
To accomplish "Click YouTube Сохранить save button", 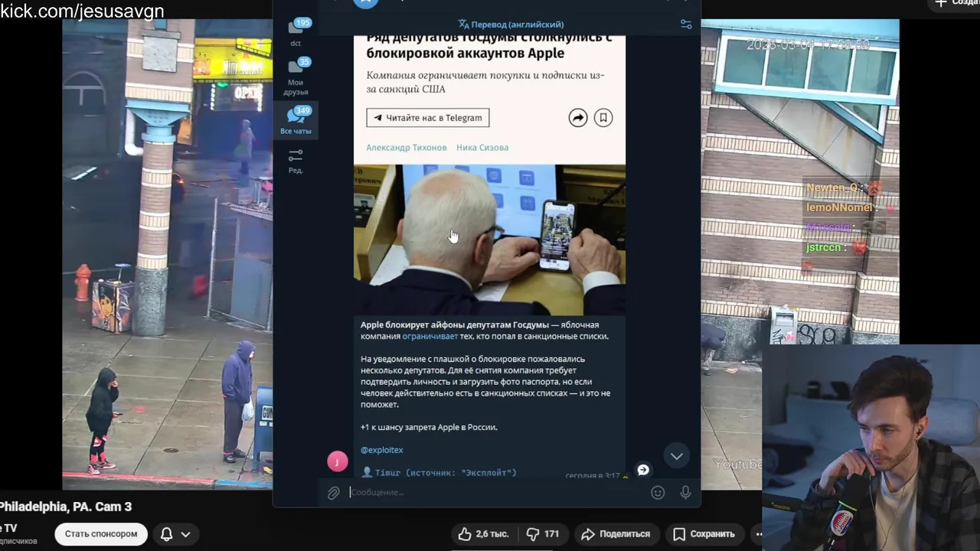I will click(704, 534).
